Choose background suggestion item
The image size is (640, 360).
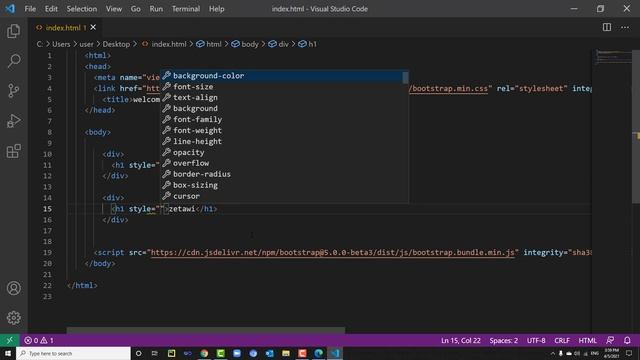[x=284, y=109]
